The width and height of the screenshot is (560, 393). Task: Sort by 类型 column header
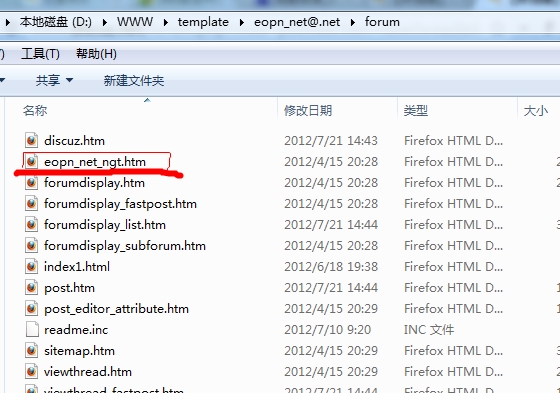(416, 111)
